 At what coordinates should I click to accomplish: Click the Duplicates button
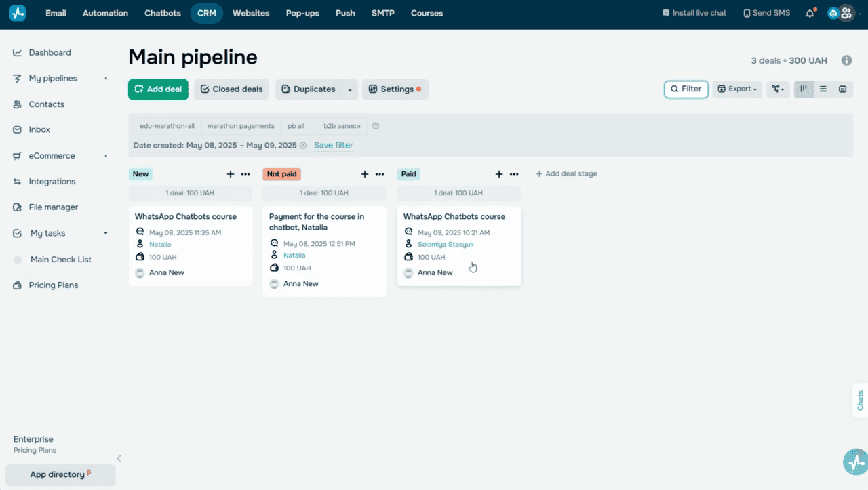click(309, 89)
